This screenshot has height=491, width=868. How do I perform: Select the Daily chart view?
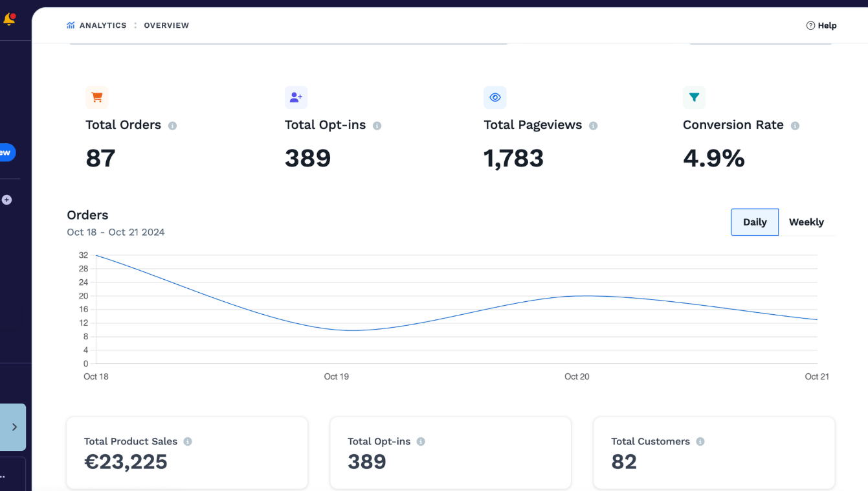point(755,222)
